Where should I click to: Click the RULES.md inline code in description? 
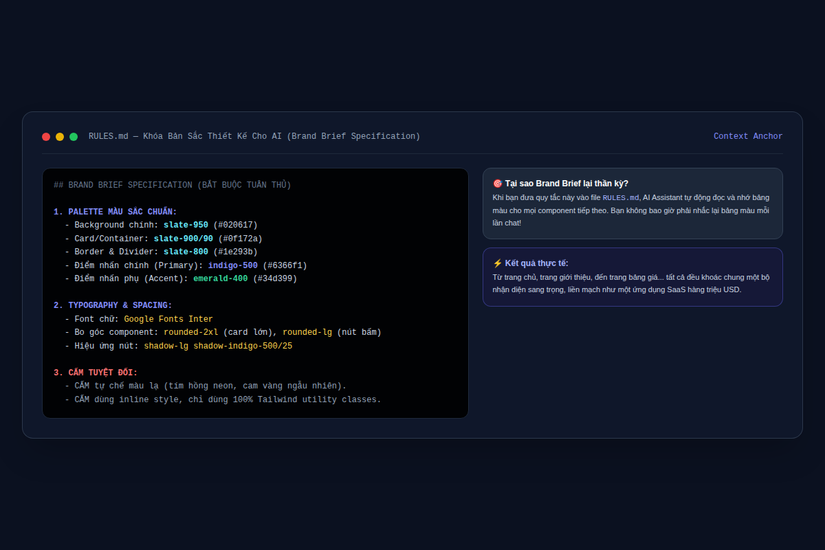pyautogui.click(x=620, y=198)
